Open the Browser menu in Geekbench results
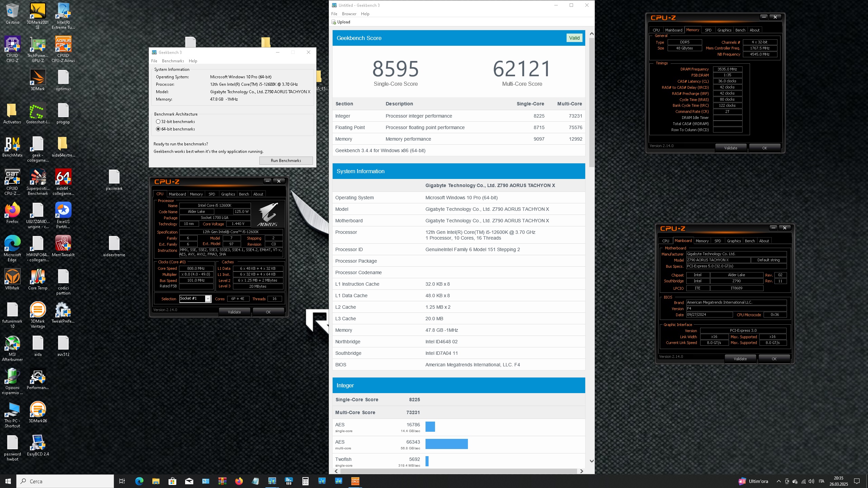The width and height of the screenshot is (868, 488). point(349,14)
